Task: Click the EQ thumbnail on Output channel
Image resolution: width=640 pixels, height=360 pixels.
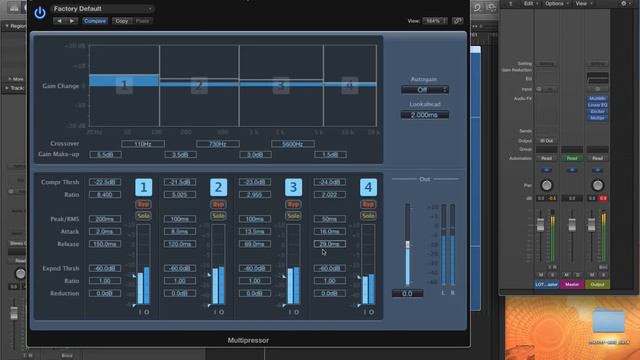Action: [x=598, y=79]
